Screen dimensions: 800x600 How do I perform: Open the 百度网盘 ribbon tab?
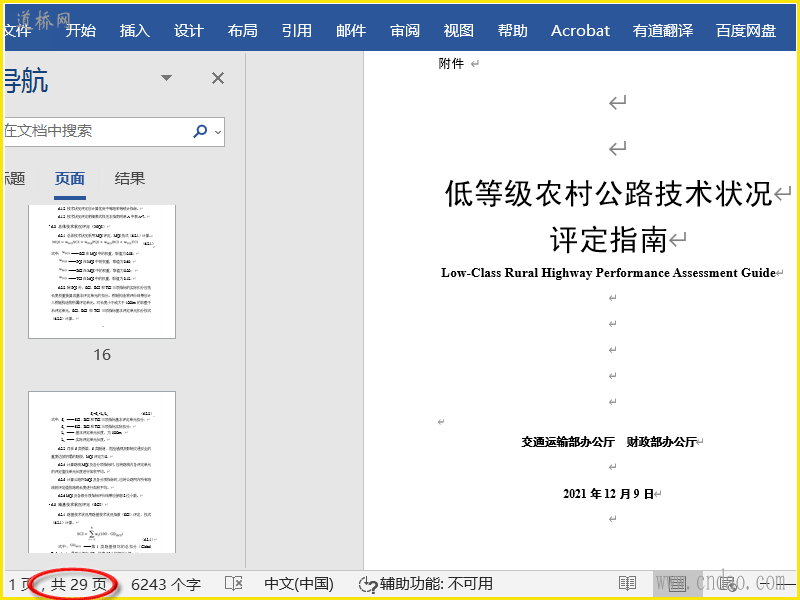pos(746,31)
